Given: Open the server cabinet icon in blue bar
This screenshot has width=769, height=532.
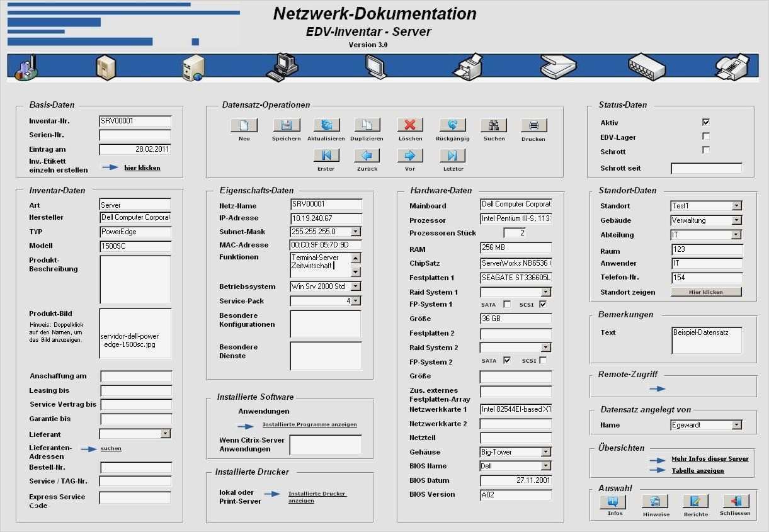Looking at the screenshot, I should pos(106,67).
